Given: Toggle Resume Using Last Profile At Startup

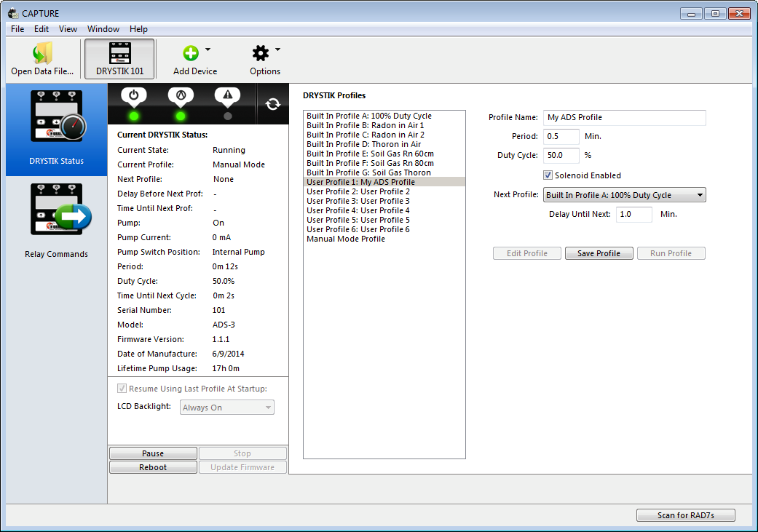Looking at the screenshot, I should click(122, 389).
